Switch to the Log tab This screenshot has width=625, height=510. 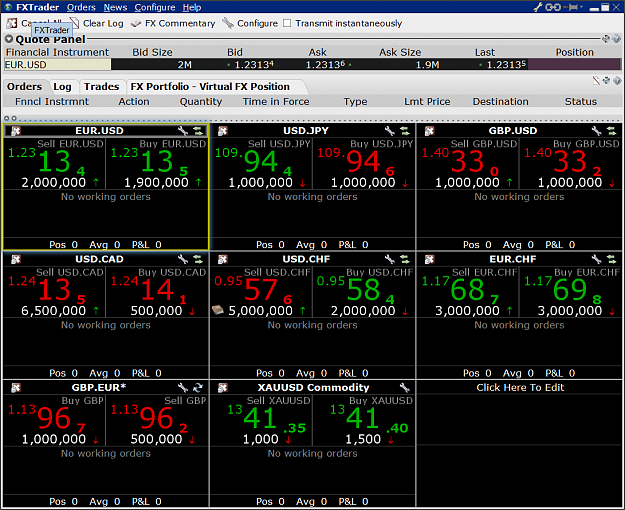62,87
